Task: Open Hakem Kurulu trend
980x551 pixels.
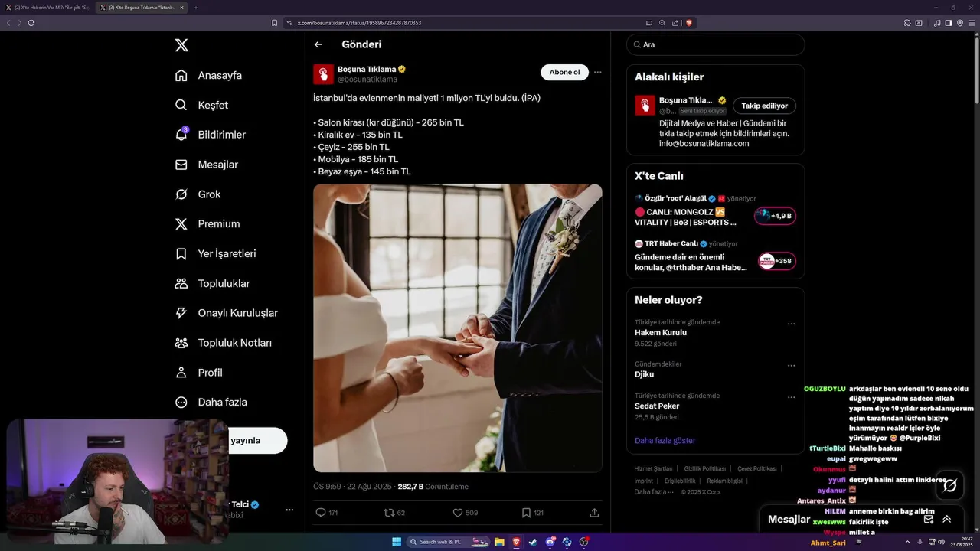Action: coord(661,333)
